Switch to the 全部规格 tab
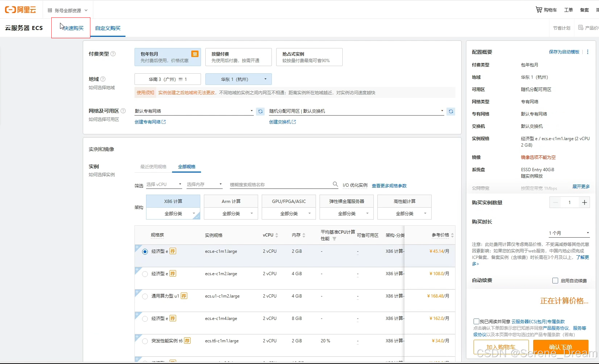 (x=187, y=167)
